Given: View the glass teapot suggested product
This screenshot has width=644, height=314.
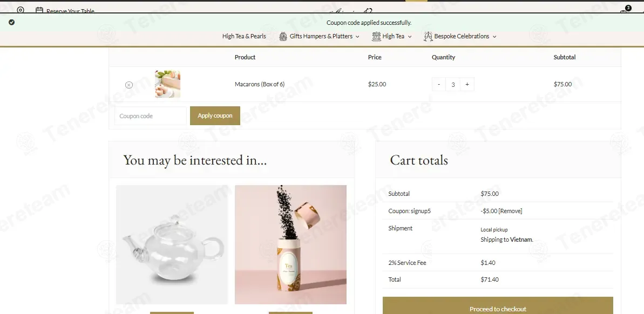Looking at the screenshot, I should tap(172, 244).
